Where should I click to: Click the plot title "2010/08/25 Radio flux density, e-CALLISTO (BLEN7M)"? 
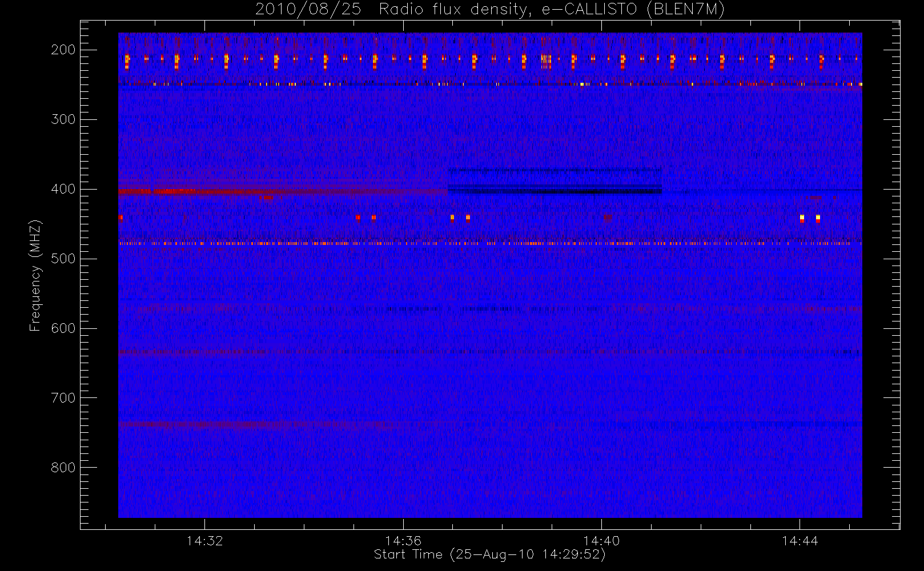[489, 10]
